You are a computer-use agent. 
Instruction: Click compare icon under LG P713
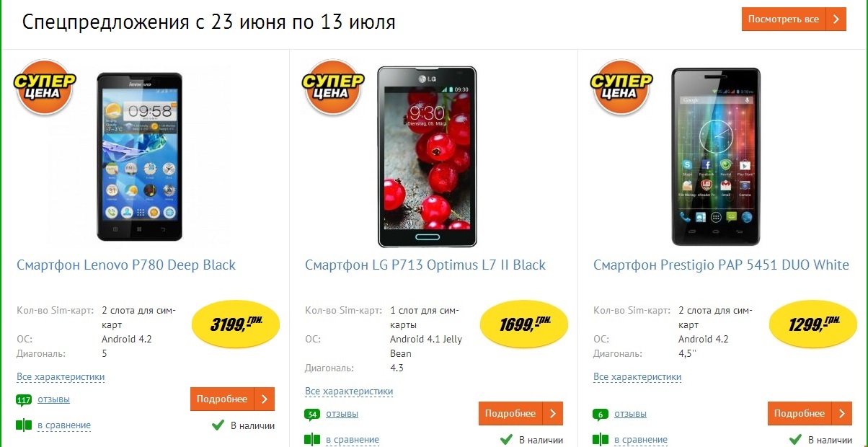tap(312, 440)
